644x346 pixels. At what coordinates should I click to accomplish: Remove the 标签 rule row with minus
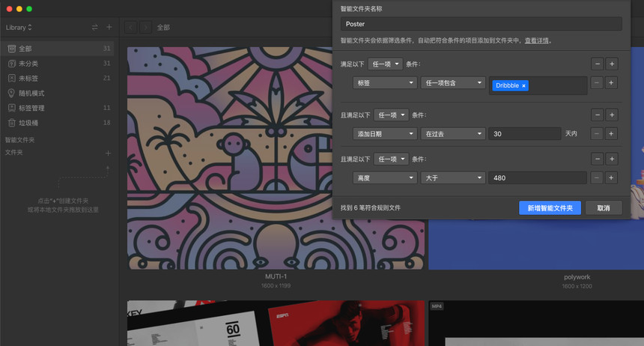click(x=597, y=83)
